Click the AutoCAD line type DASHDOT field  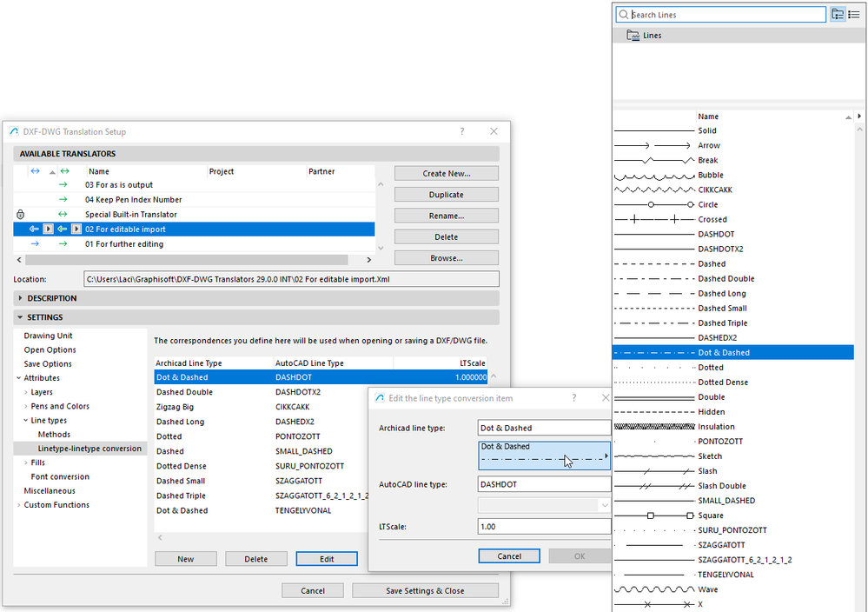pyautogui.click(x=544, y=484)
